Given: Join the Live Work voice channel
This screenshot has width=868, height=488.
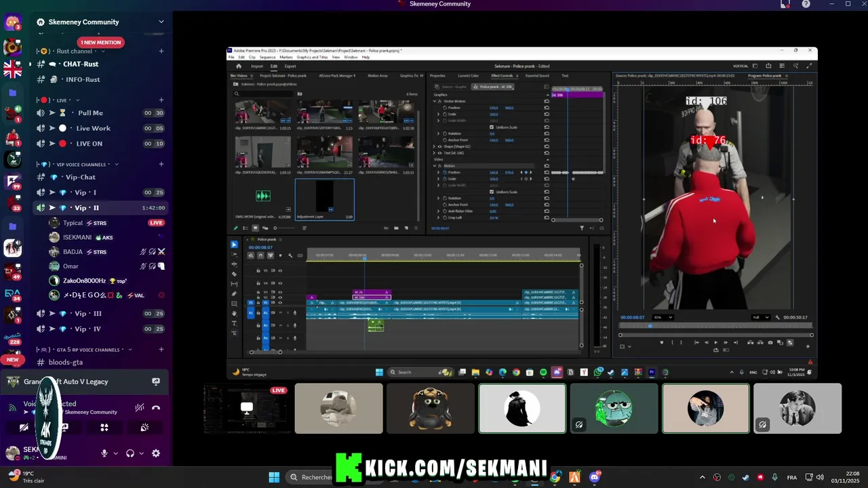Looking at the screenshot, I should tap(102, 128).
